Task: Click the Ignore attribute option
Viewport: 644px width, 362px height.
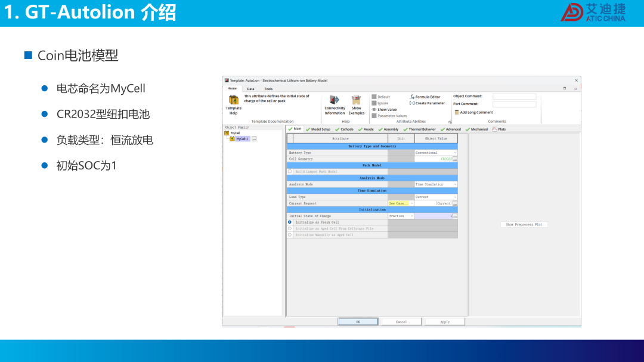Action: [x=380, y=103]
